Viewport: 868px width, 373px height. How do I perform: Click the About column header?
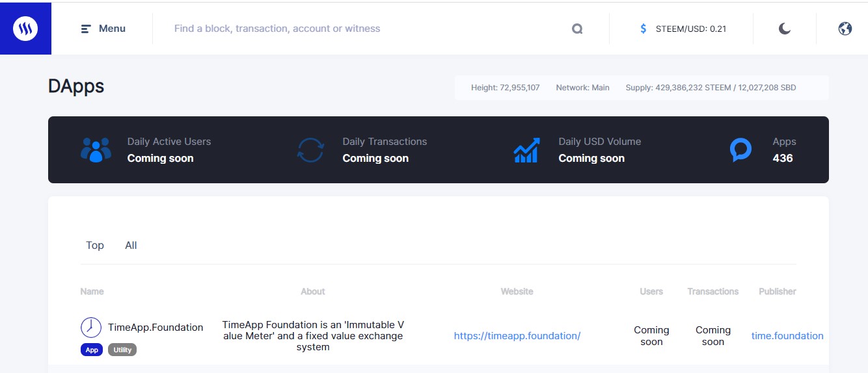click(x=313, y=291)
